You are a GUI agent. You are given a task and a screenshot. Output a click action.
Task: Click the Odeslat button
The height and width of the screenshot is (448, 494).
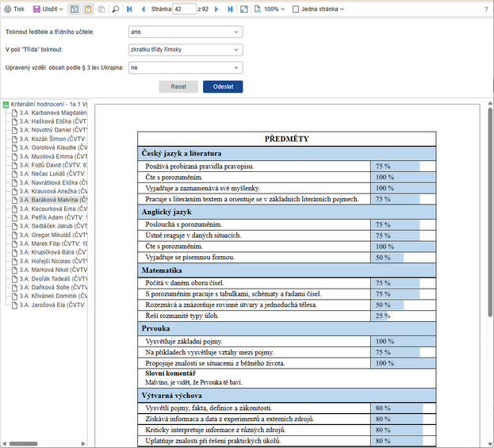[223, 86]
